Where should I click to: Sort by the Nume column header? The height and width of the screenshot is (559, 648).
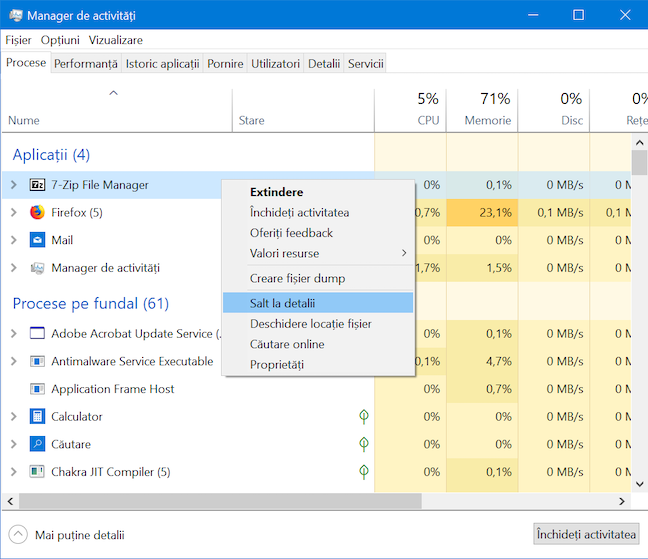pos(117,111)
